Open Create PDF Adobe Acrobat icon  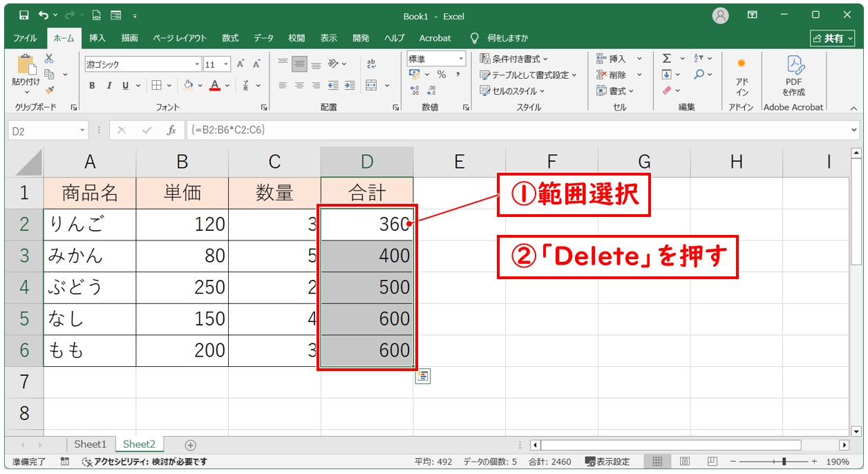coord(793,76)
